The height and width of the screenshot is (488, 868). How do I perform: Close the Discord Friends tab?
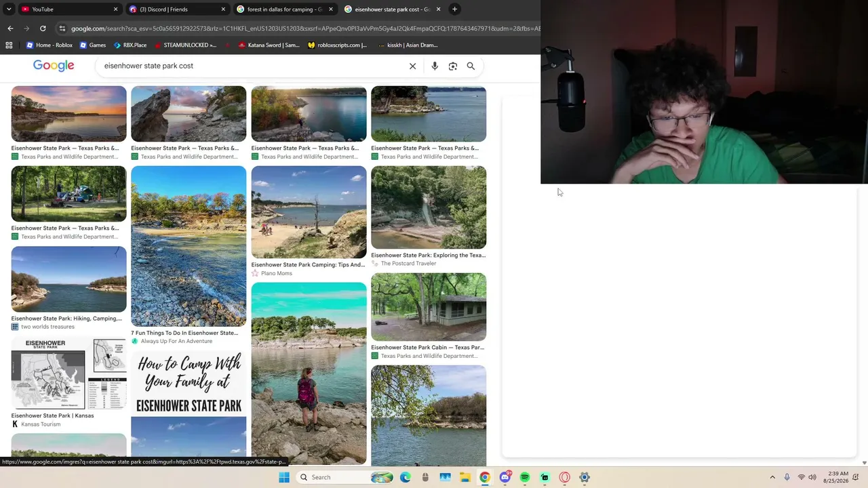pos(223,9)
